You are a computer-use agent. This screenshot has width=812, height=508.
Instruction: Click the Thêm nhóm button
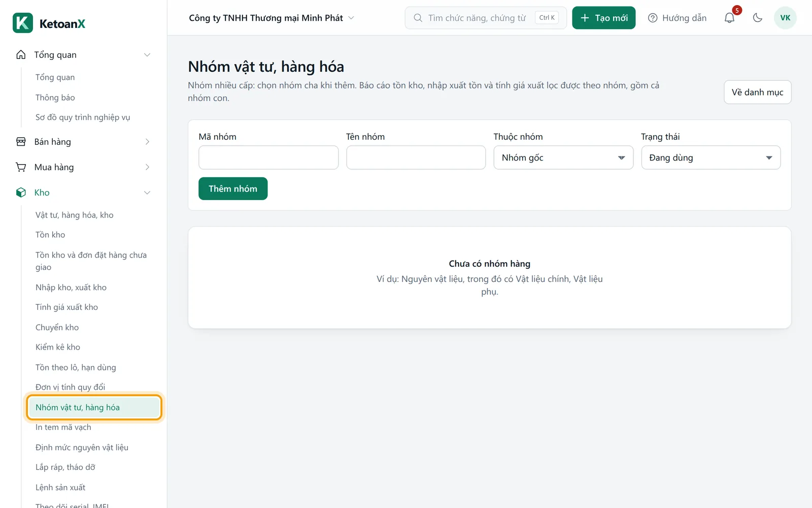click(x=233, y=188)
